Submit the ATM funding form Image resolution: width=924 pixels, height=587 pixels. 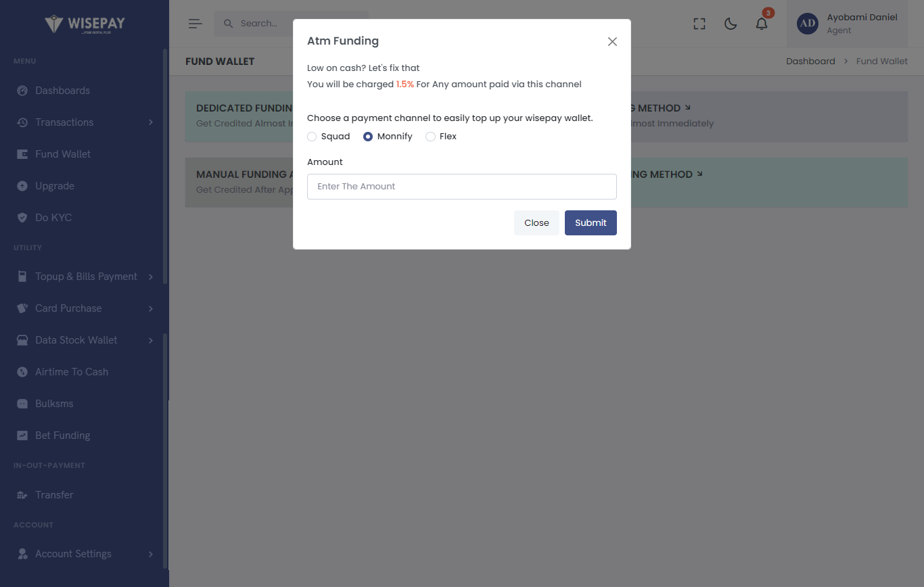[x=591, y=223]
